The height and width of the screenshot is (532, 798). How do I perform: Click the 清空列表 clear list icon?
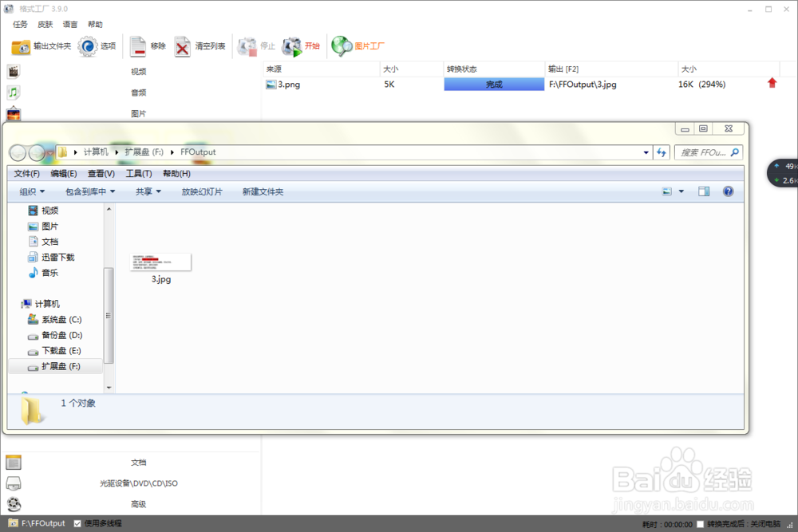(x=182, y=46)
